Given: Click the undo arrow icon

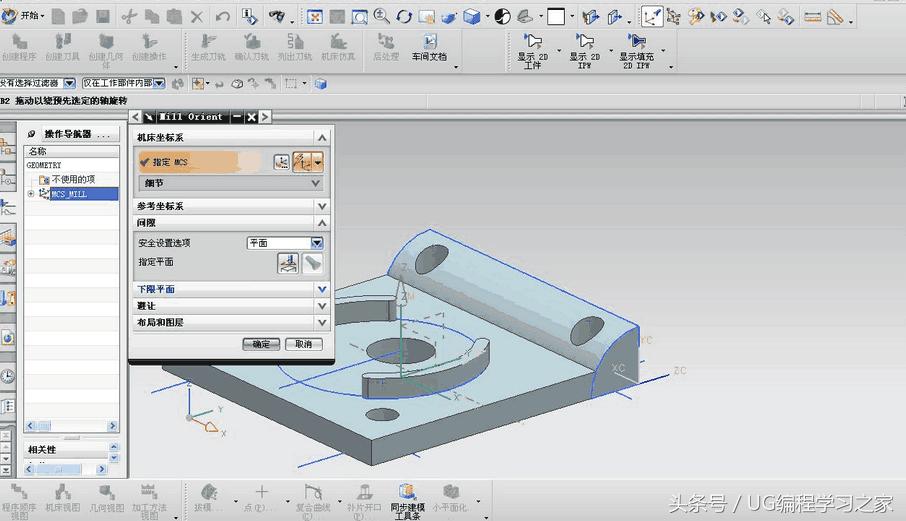Looking at the screenshot, I should coord(222,17).
